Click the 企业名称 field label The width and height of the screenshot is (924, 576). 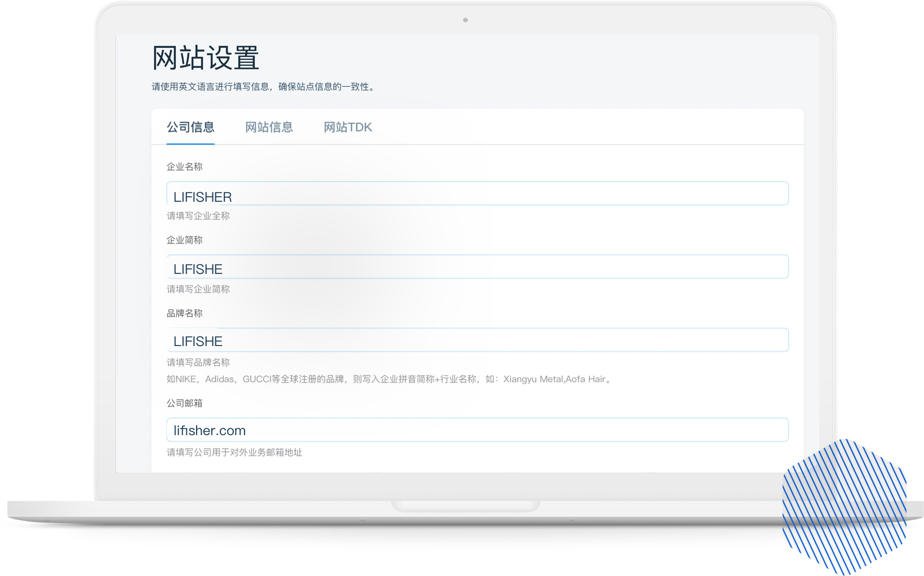tap(184, 167)
